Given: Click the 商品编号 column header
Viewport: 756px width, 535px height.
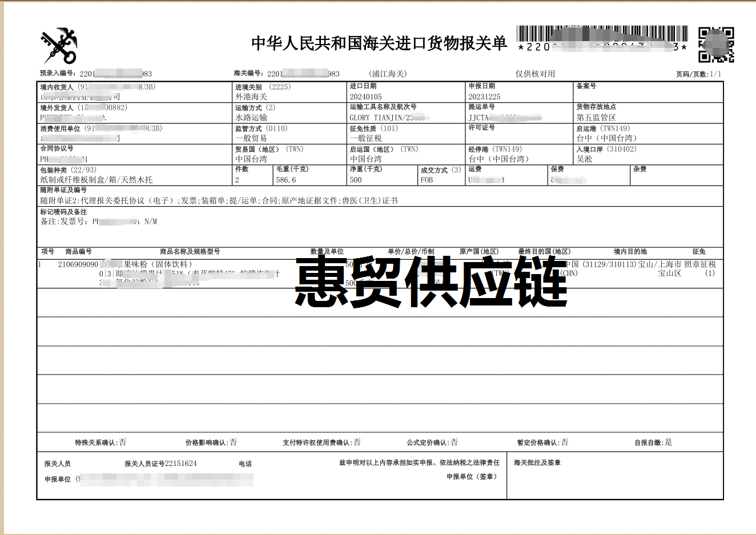Looking at the screenshot, I should coord(78,251).
